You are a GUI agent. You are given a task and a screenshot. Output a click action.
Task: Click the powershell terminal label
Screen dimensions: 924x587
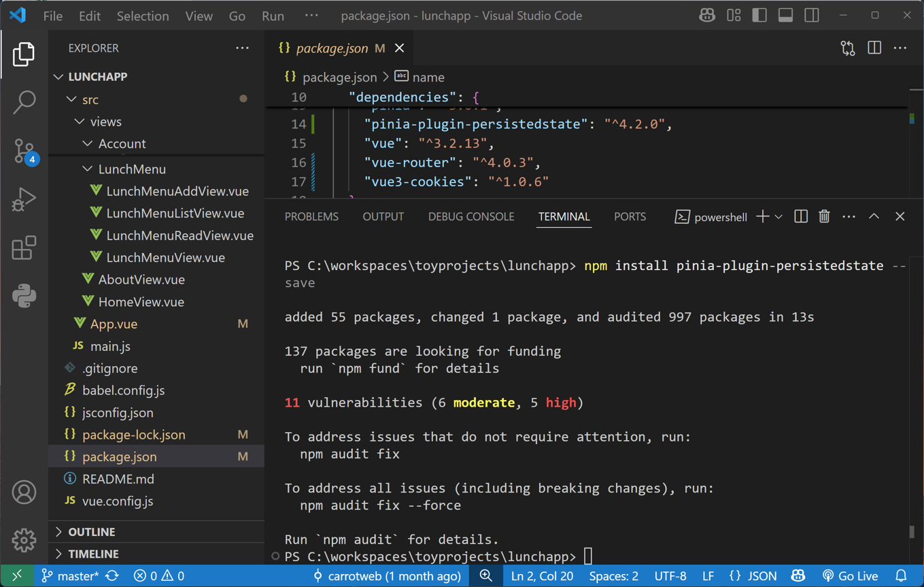click(711, 217)
